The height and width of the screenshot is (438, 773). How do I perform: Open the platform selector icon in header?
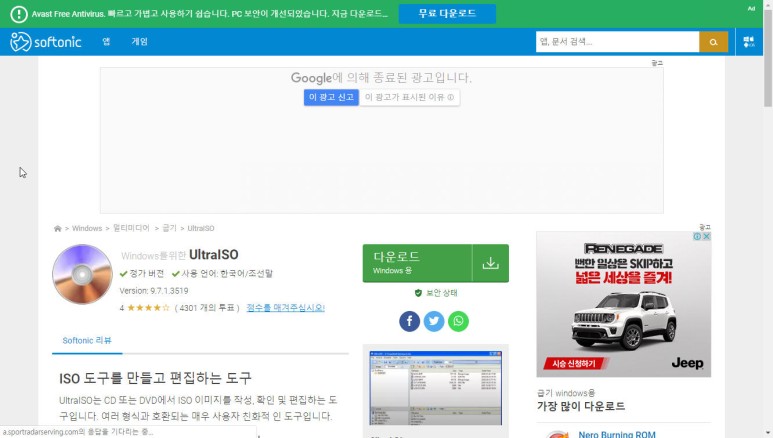[x=749, y=42]
